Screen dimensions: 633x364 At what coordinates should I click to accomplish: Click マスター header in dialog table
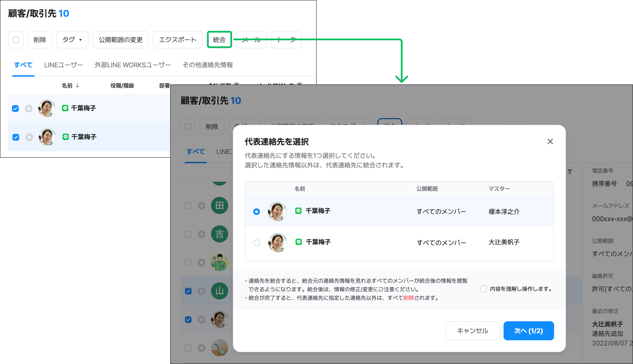click(x=499, y=189)
